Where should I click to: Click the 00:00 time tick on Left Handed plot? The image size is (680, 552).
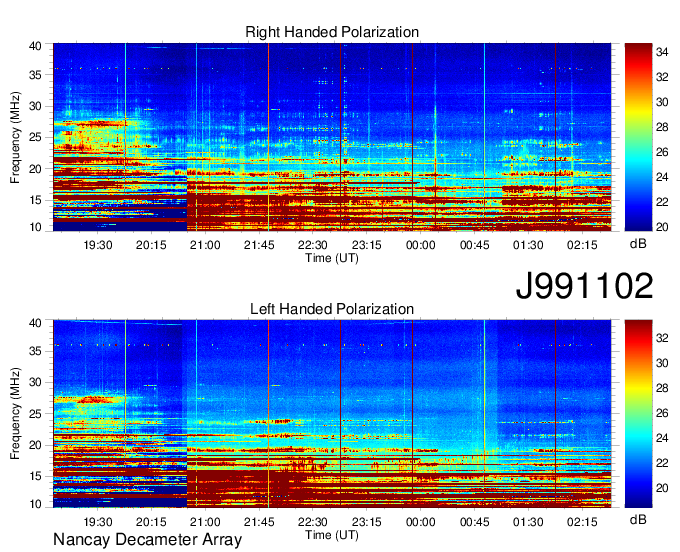(x=420, y=522)
